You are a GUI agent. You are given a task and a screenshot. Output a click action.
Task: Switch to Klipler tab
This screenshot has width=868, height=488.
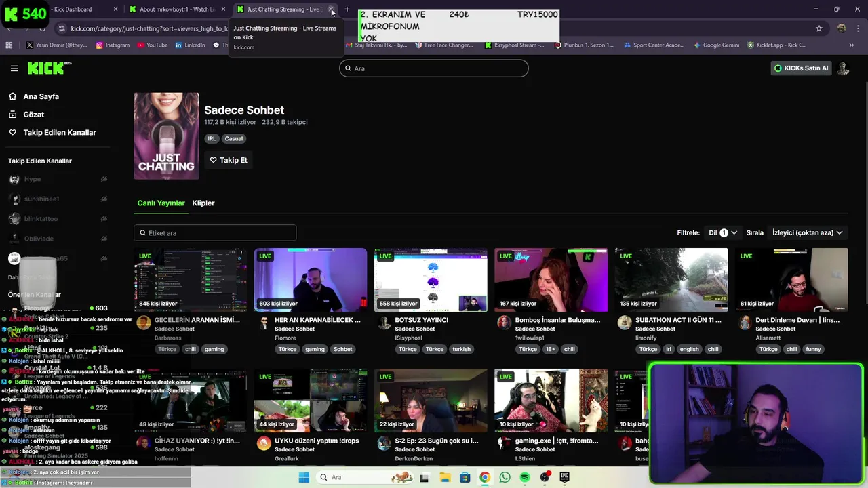point(203,203)
